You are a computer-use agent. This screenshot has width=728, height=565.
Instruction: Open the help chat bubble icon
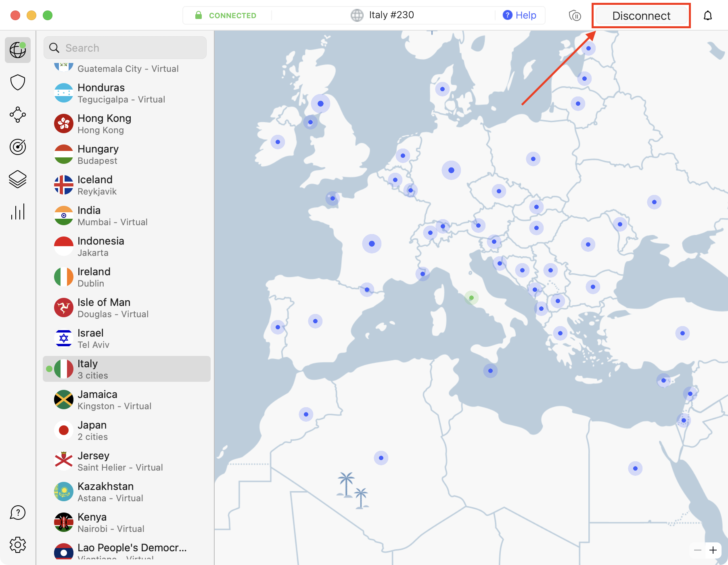[x=18, y=513]
